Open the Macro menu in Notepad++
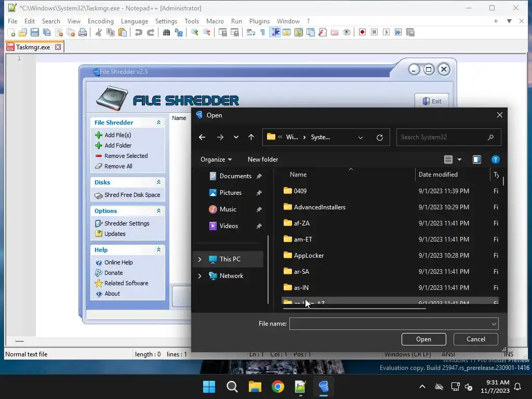532x399 pixels. click(x=215, y=21)
